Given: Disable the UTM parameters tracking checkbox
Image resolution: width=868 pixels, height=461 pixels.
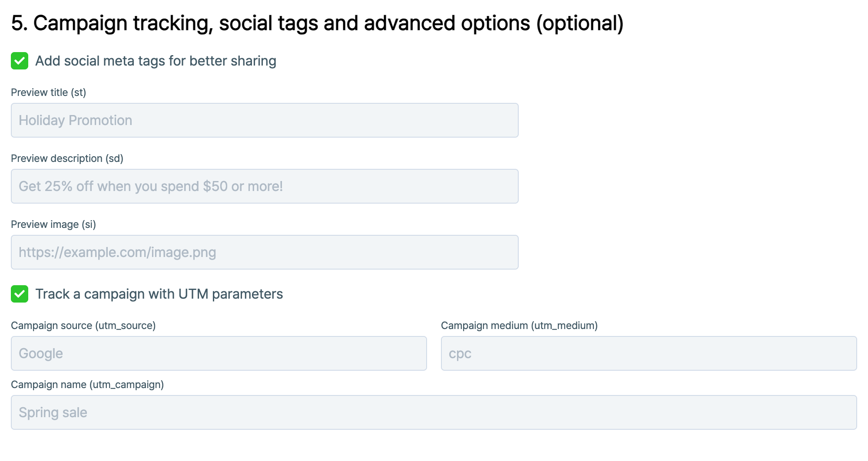Looking at the screenshot, I should coord(20,294).
